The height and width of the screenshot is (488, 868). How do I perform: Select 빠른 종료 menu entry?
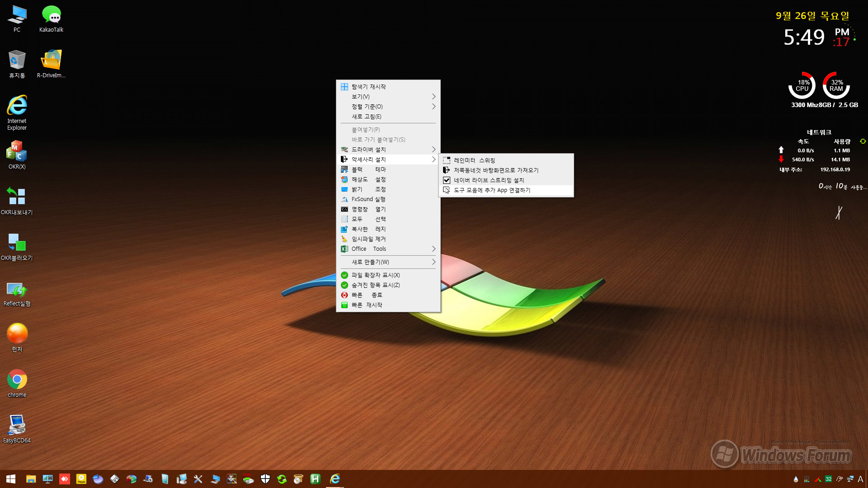pos(388,295)
